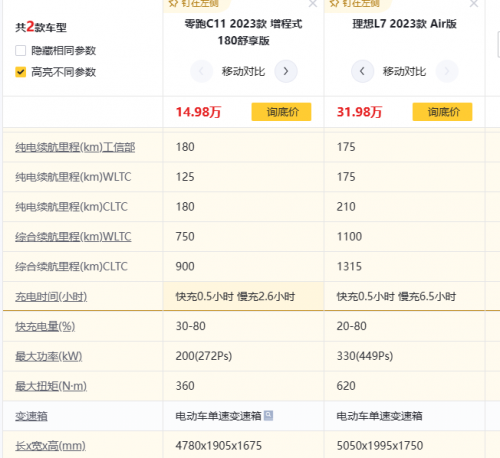
Task: Click the 20-80 fast charge value
Action: pos(352,326)
